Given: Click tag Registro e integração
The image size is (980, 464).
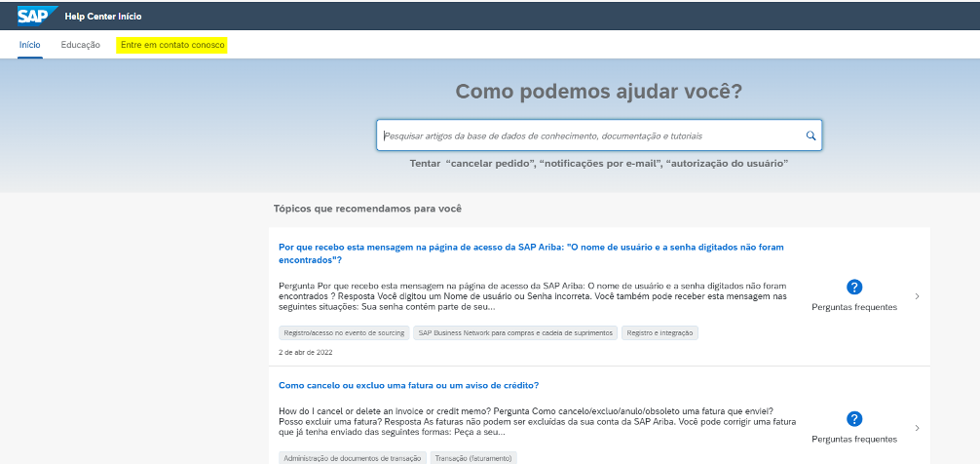Looking at the screenshot, I should coord(660,333).
